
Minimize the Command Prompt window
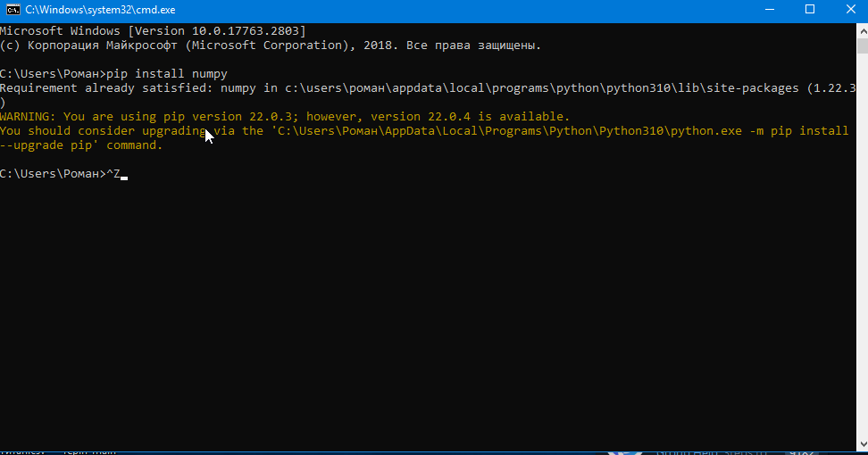[769, 10]
